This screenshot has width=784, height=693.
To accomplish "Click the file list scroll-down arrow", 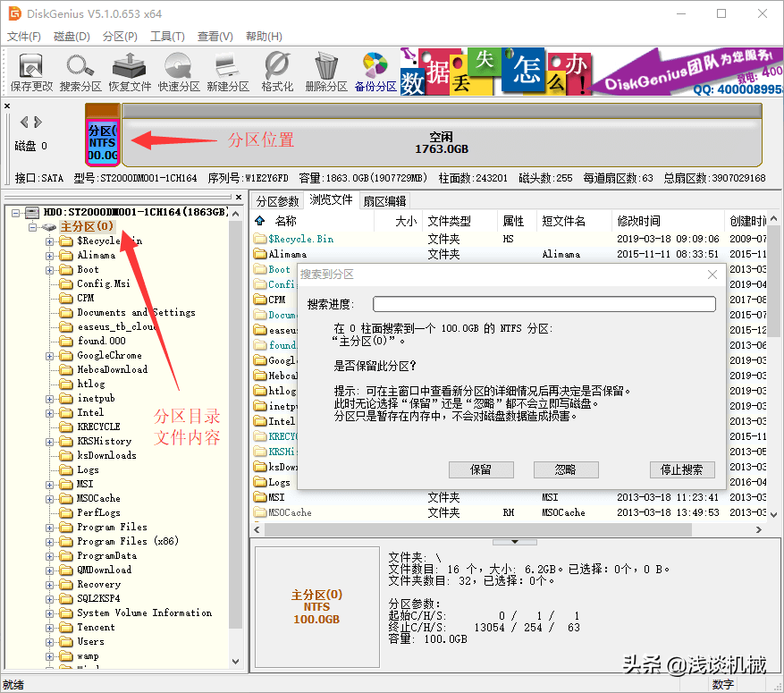I will (x=773, y=514).
